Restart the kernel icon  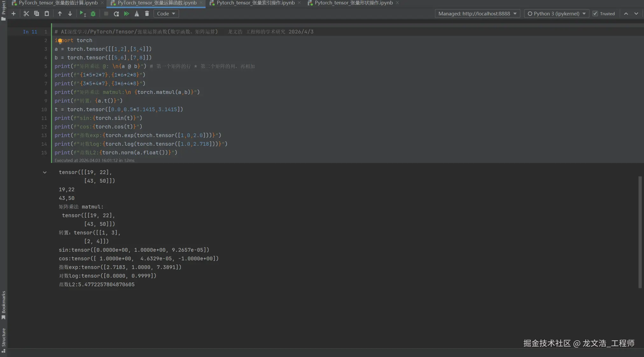(x=116, y=14)
